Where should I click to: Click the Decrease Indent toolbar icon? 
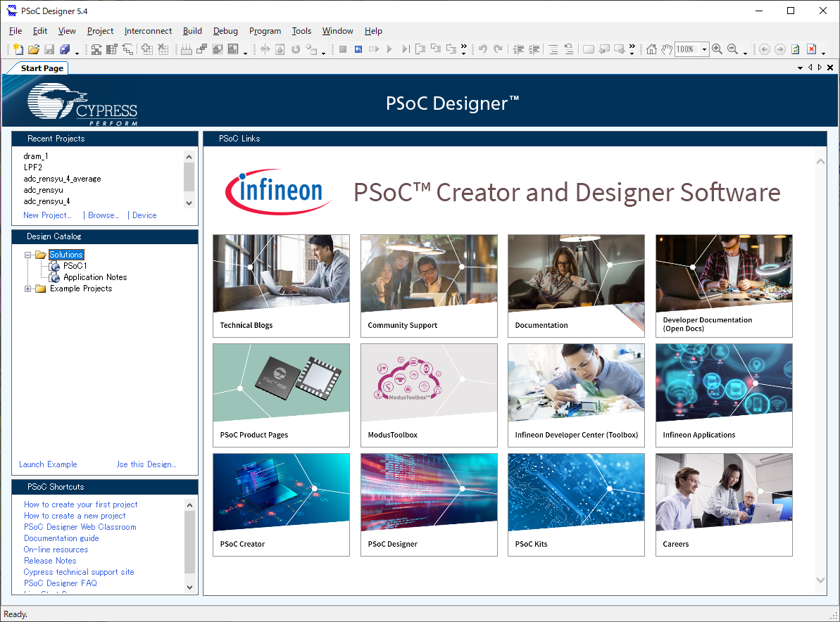coord(518,49)
